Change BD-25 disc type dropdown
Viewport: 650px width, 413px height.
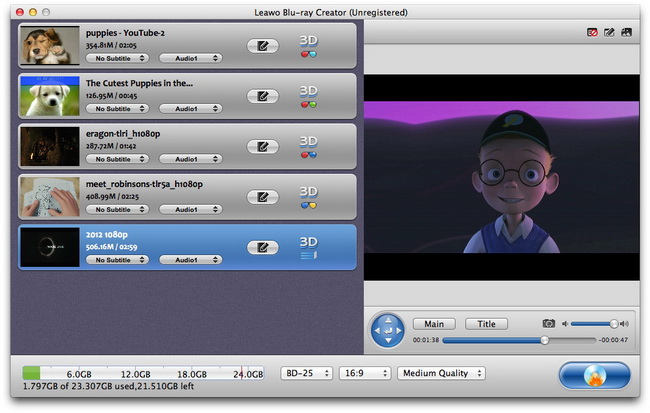tap(306, 373)
